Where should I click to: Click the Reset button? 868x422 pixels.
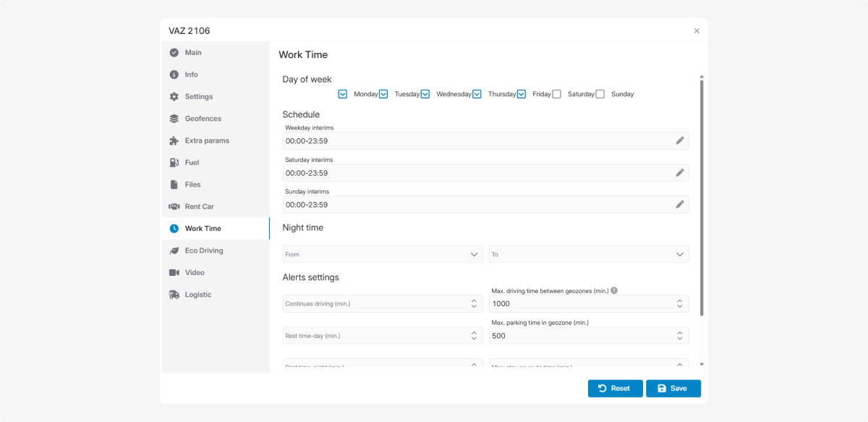614,389
